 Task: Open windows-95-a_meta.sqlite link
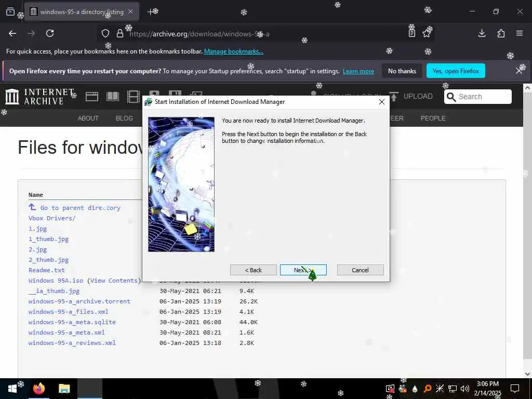pos(72,322)
